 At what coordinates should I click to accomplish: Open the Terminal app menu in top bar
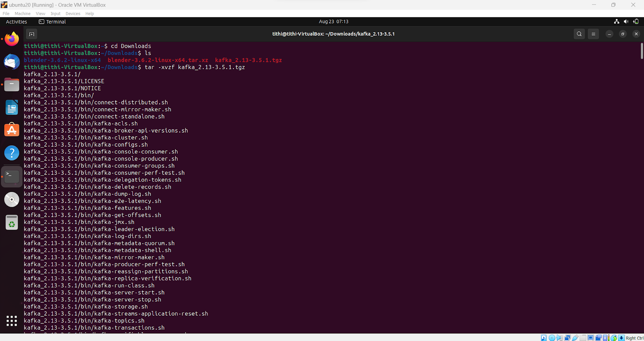[52, 22]
